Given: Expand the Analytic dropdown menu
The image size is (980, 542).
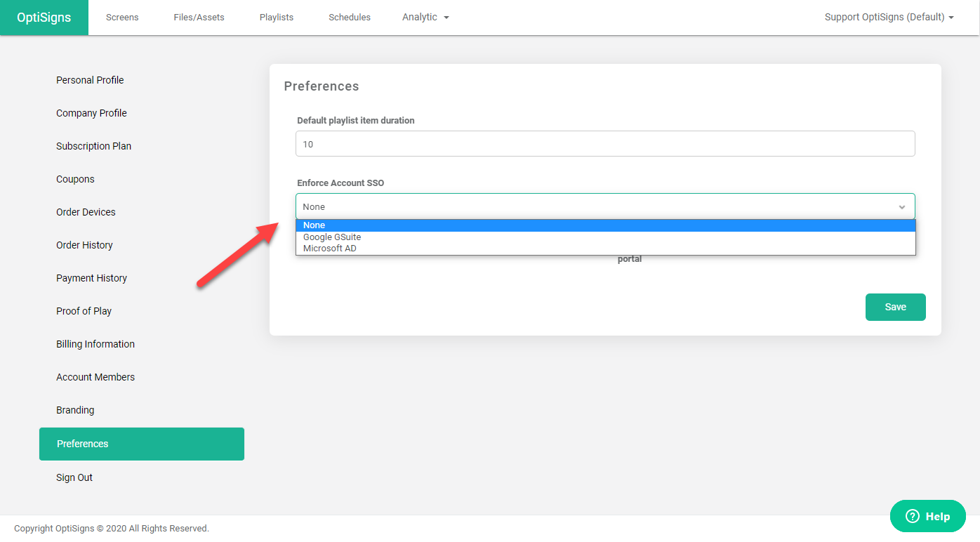Looking at the screenshot, I should pos(425,18).
